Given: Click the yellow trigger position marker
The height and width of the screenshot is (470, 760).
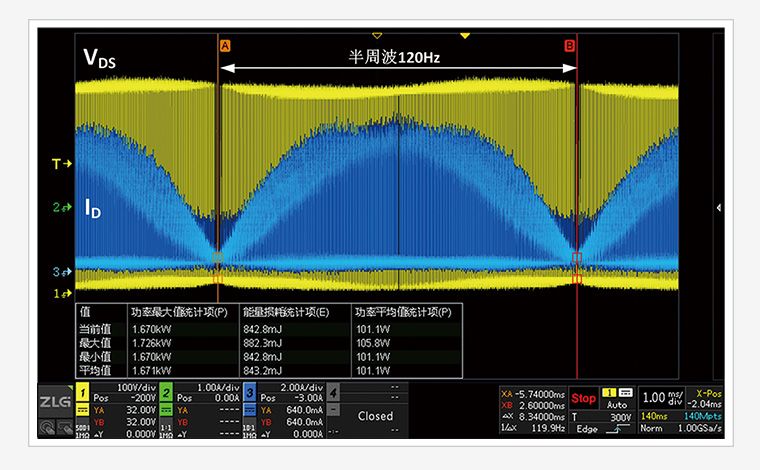Looking at the screenshot, I should tap(377, 36).
